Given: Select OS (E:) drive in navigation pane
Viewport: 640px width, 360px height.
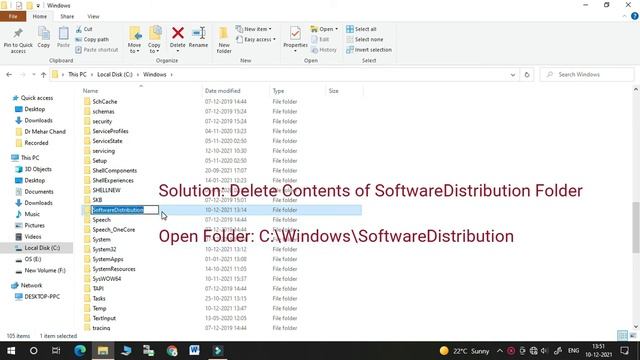Looking at the screenshot, I should pyautogui.click(x=33, y=259).
